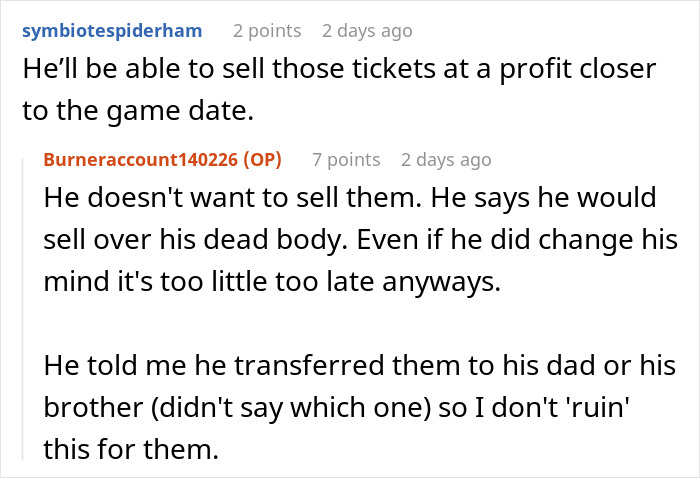
Task: Click the "7 points" score label
Action: point(346,160)
